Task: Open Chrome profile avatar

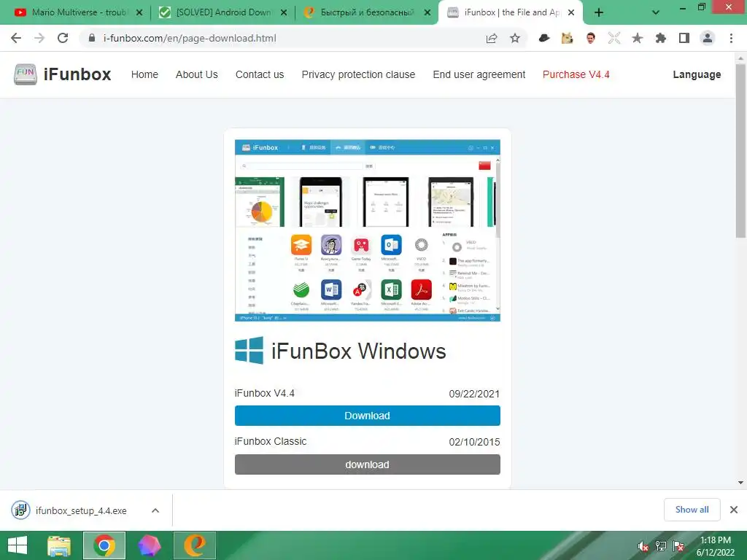Action: [708, 38]
